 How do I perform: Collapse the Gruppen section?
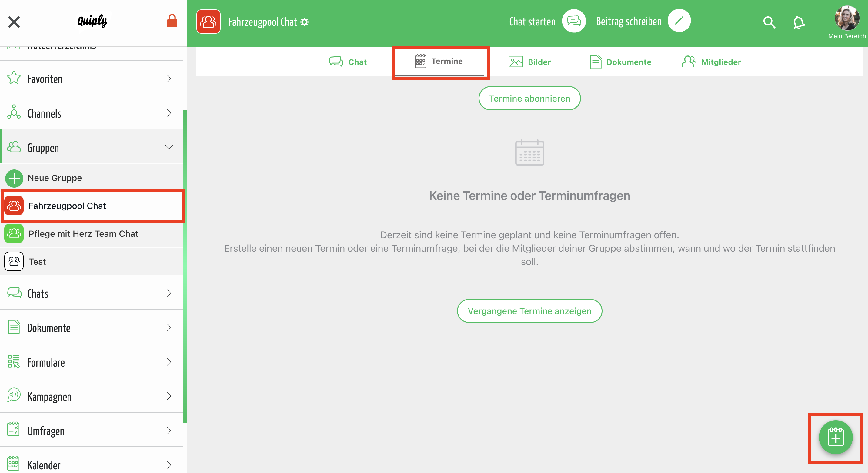[169, 147]
